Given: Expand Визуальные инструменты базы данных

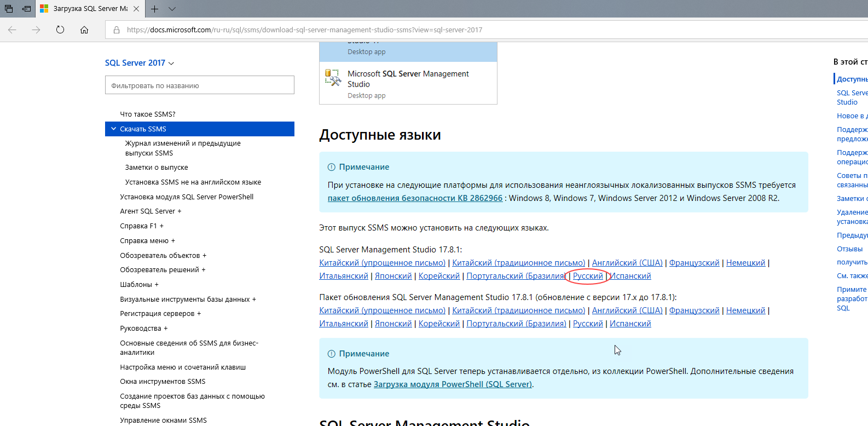Looking at the screenshot, I should 188,299.
